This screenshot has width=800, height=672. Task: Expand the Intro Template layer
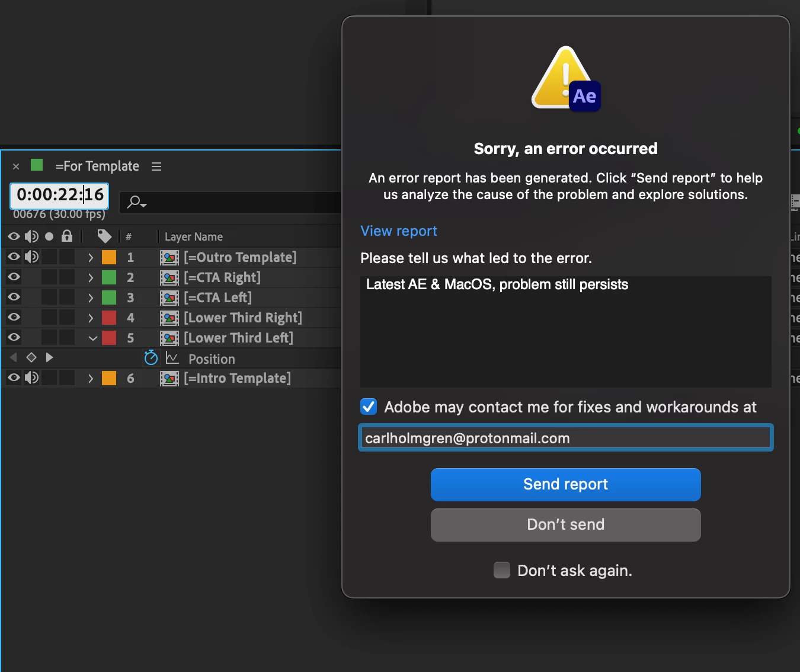[91, 378]
